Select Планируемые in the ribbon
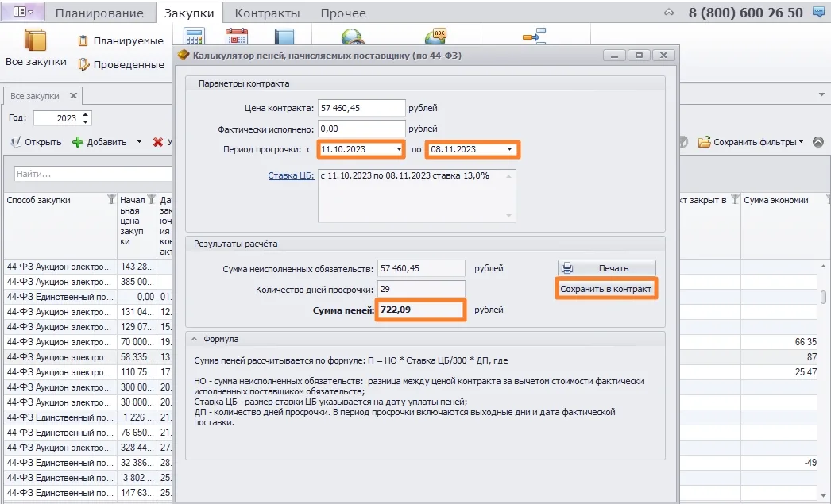The image size is (831, 504). point(121,40)
